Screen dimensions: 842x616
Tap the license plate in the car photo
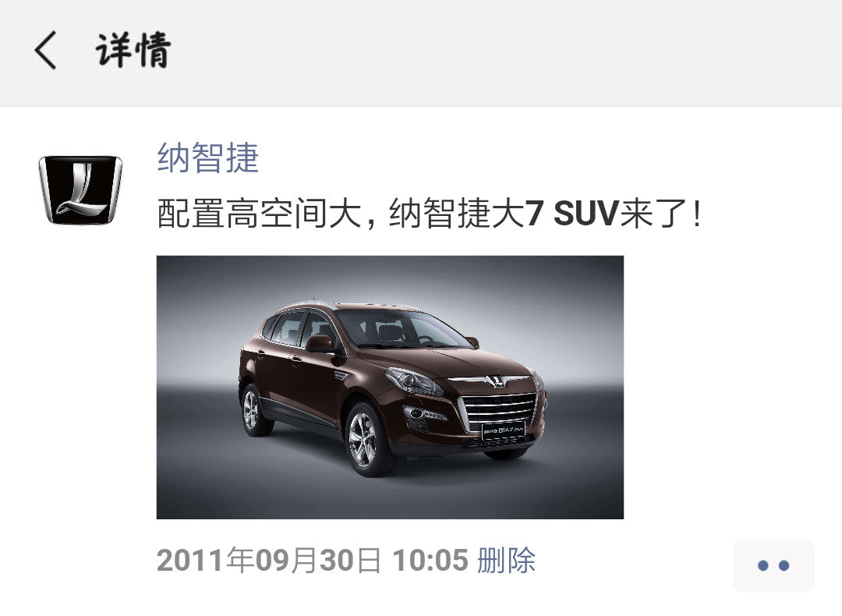click(x=503, y=430)
